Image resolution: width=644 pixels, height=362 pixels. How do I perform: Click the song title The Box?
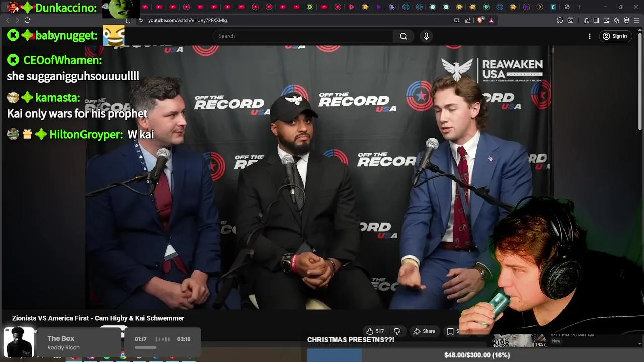click(x=61, y=339)
